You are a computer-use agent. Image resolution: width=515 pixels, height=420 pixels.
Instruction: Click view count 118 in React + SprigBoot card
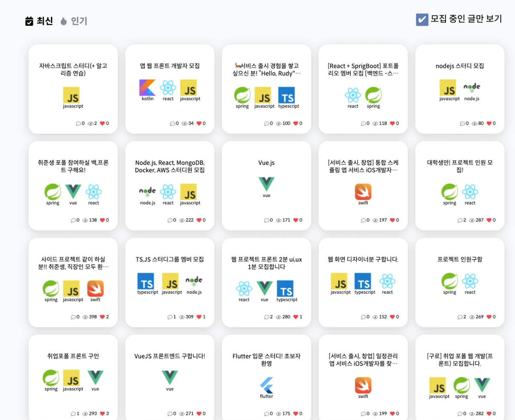pos(383,124)
